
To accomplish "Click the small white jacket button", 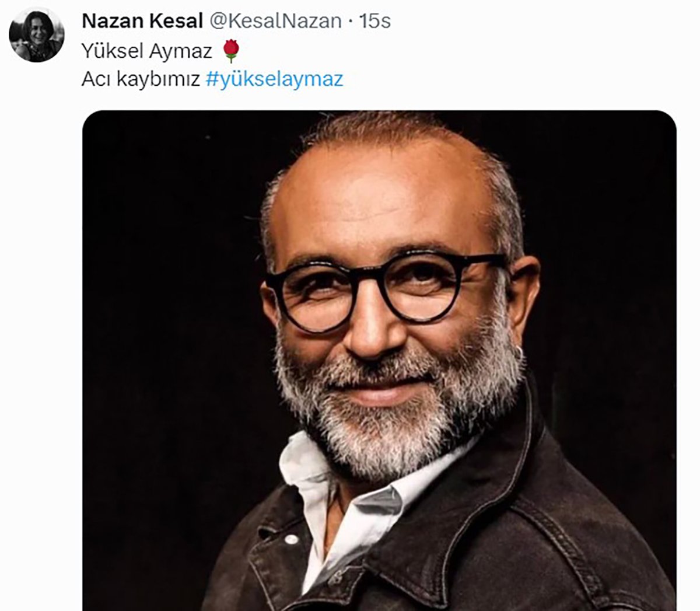I will pos(290,539).
